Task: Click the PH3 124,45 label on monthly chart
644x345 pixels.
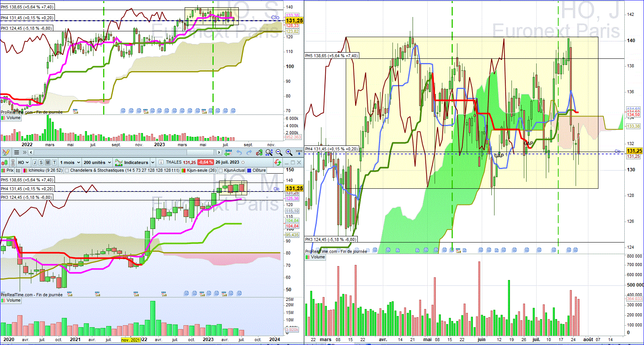Action: click(x=26, y=197)
